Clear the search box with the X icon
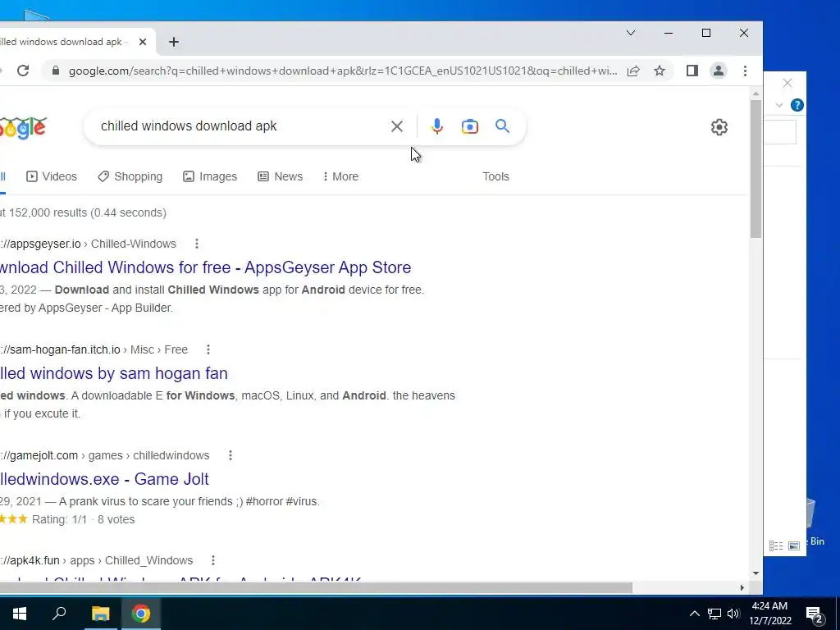Screen dimensions: 840x630 pos(397,126)
